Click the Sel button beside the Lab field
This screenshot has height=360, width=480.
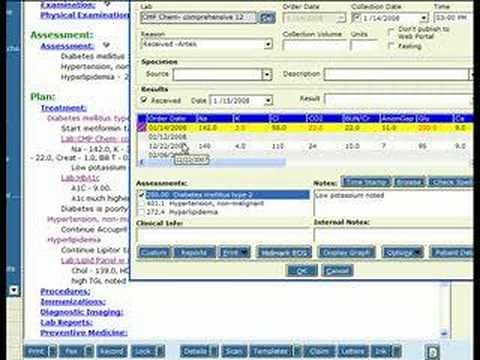(267, 17)
